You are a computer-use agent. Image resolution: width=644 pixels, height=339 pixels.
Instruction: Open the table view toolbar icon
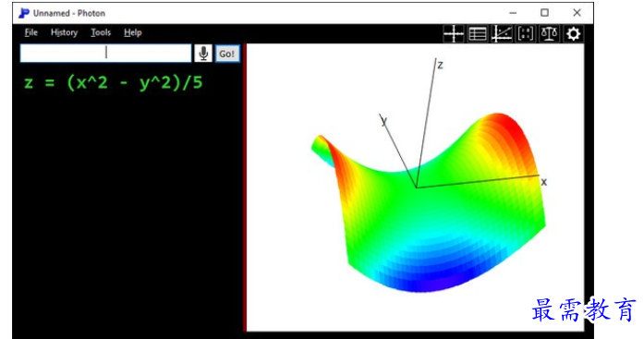point(478,33)
